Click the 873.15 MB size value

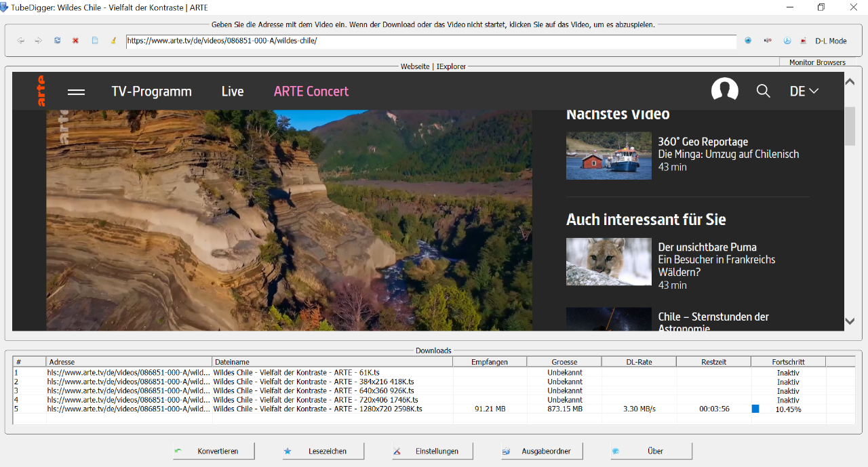click(565, 409)
